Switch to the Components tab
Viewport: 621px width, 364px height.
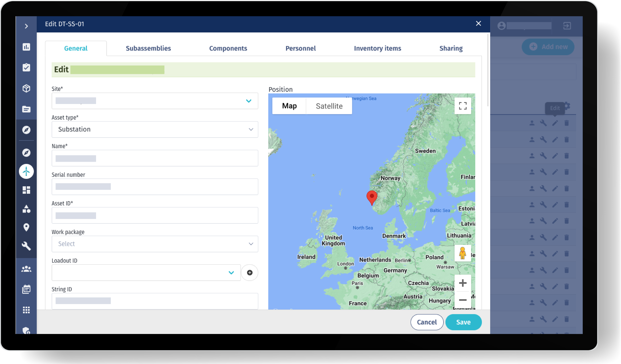tap(228, 48)
